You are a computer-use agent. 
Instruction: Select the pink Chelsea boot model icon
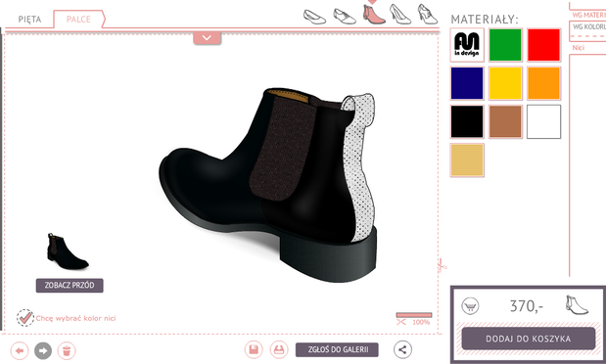(x=374, y=15)
